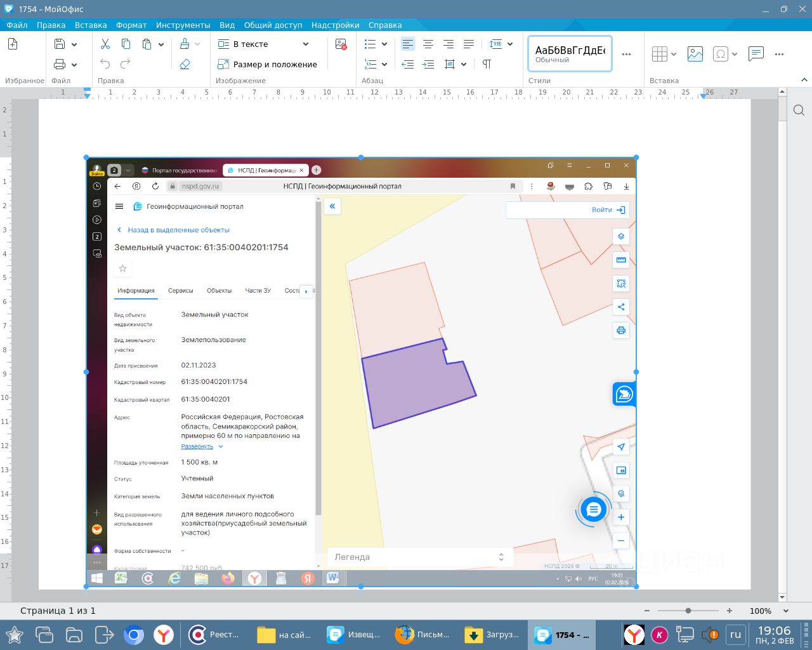The image size is (812, 650).
Task: Open the Инструменты menu
Action: pyautogui.click(x=183, y=25)
